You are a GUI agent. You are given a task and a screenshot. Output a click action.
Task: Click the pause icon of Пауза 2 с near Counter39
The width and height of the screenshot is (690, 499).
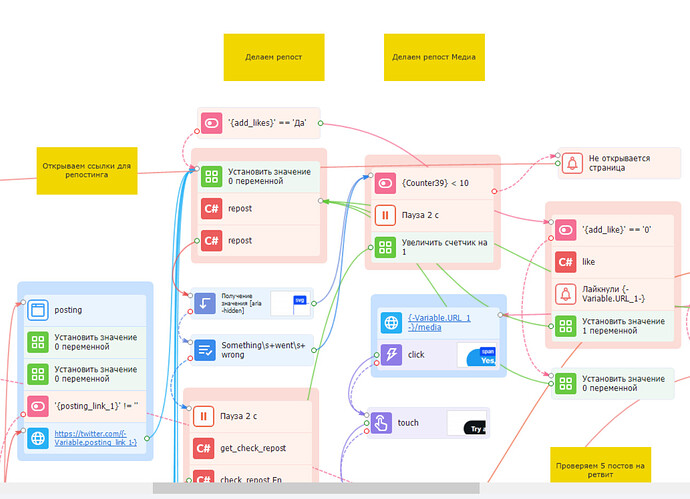tap(385, 215)
